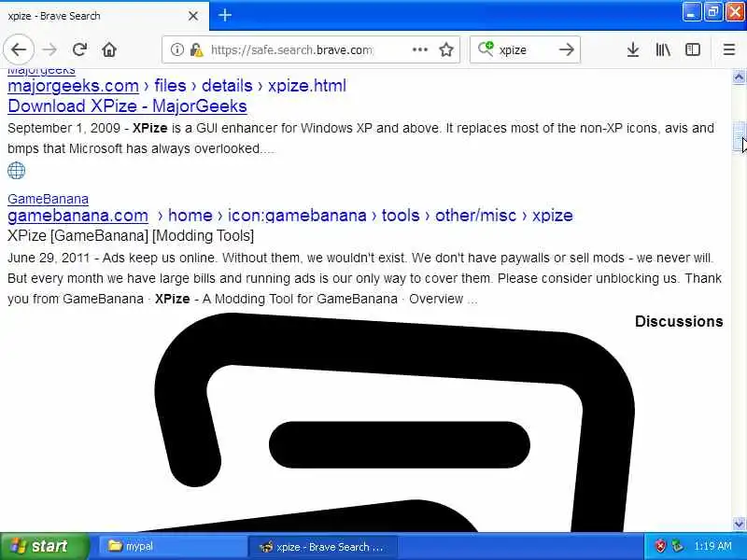
Task: Open the library bookmarks icon
Action: 663,49
